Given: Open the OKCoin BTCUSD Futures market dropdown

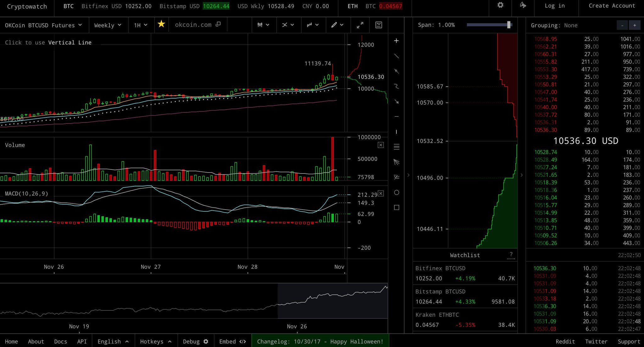Looking at the screenshot, I should [x=43, y=25].
